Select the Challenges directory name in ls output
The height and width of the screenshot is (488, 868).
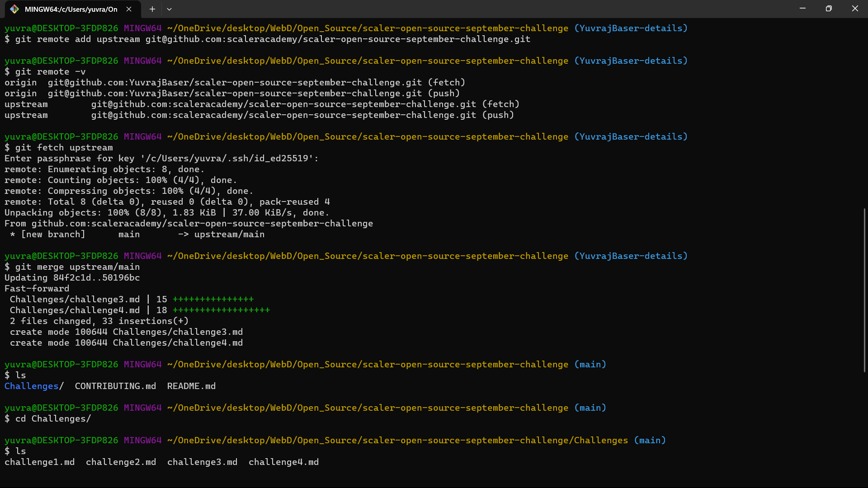click(x=30, y=386)
